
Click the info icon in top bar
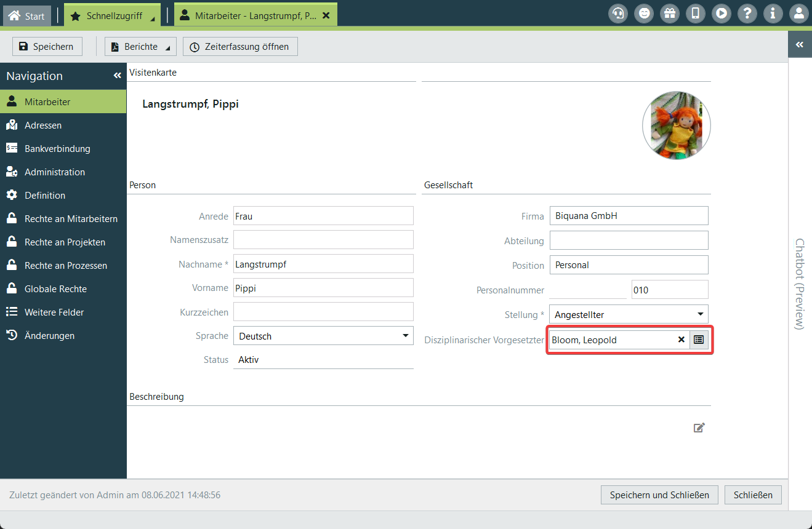(x=773, y=14)
